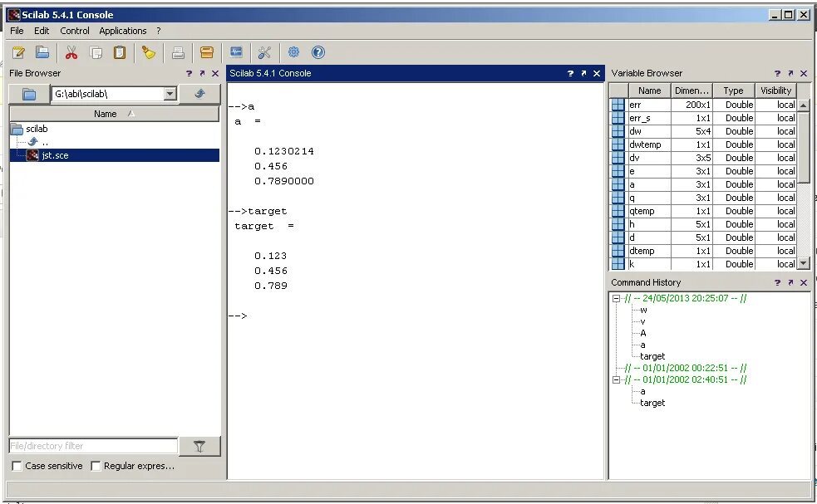Click the folder chooser button in File Browser

click(x=29, y=94)
